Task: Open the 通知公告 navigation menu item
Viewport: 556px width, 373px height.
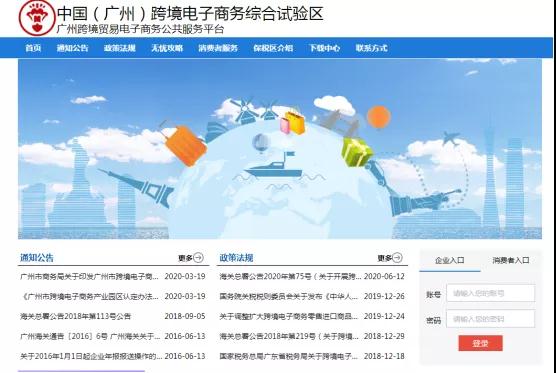Action: point(72,48)
